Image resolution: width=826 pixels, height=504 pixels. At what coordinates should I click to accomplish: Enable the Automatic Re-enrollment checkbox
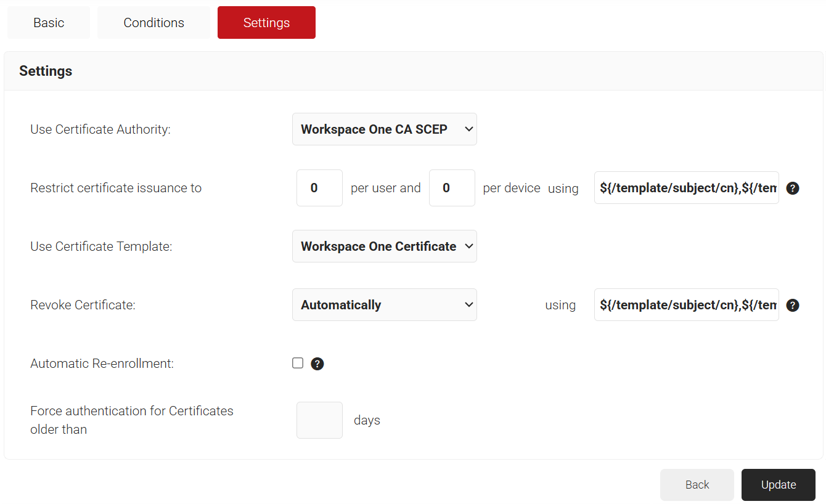pyautogui.click(x=298, y=364)
